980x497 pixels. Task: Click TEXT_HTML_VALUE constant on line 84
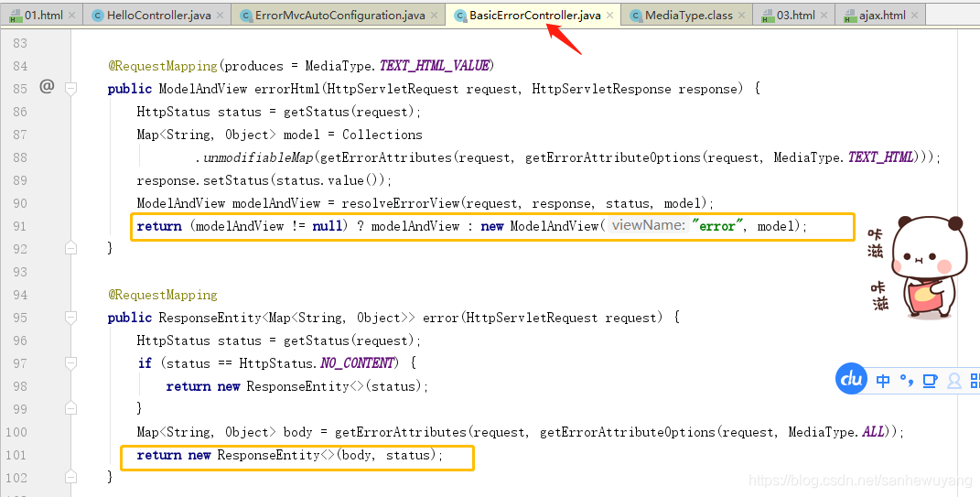pyautogui.click(x=434, y=66)
